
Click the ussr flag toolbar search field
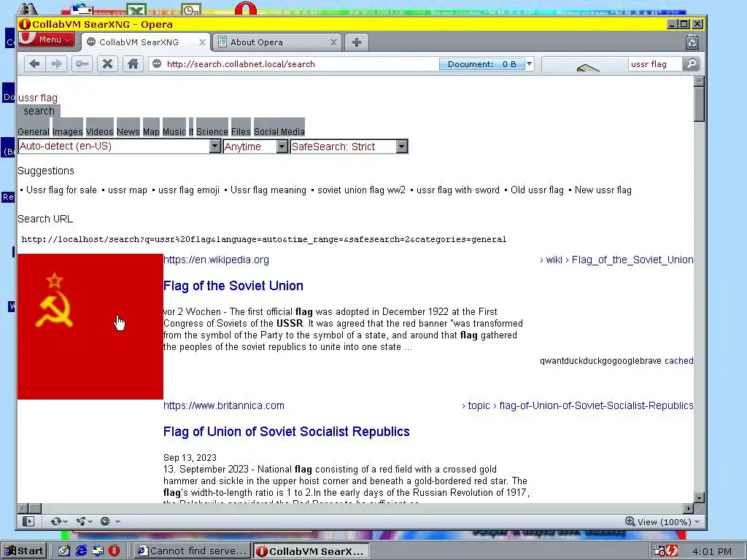point(654,64)
